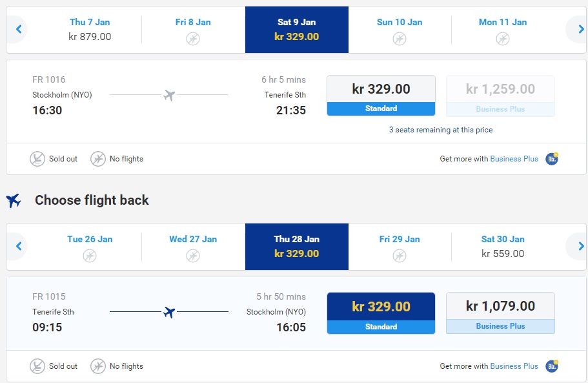588x383 pixels.
Task: Show earlier outbound dates with left arrow
Action: pyautogui.click(x=18, y=29)
